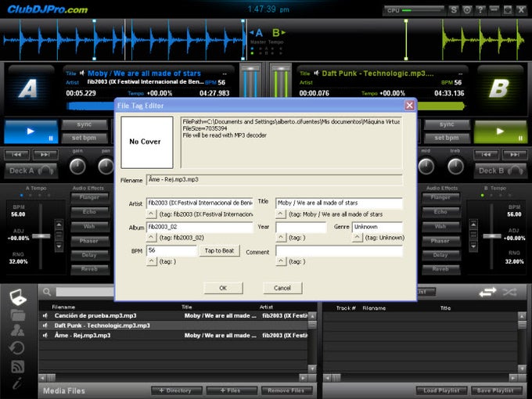This screenshot has height=399, width=532.
Task: Click Deck B tempo slider handle
Action: click(x=492, y=235)
